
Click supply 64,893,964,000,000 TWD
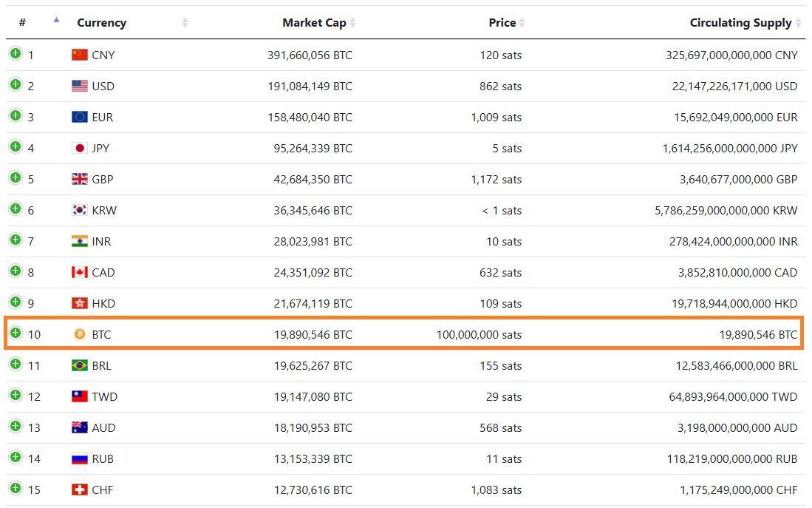(x=733, y=397)
